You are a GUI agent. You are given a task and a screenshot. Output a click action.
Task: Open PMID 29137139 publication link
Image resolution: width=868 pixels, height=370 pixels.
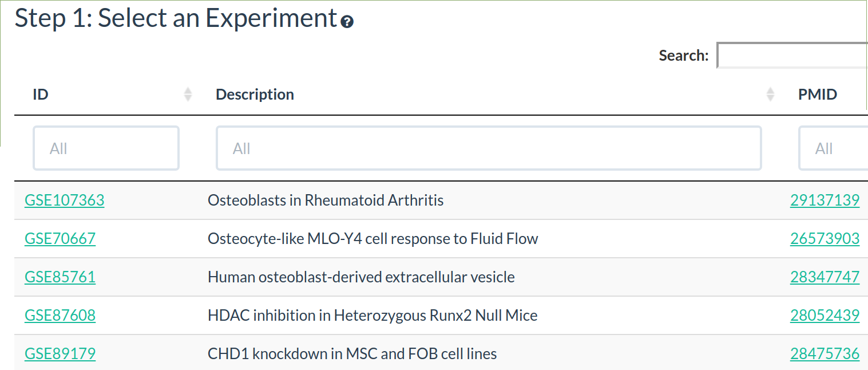coord(825,200)
